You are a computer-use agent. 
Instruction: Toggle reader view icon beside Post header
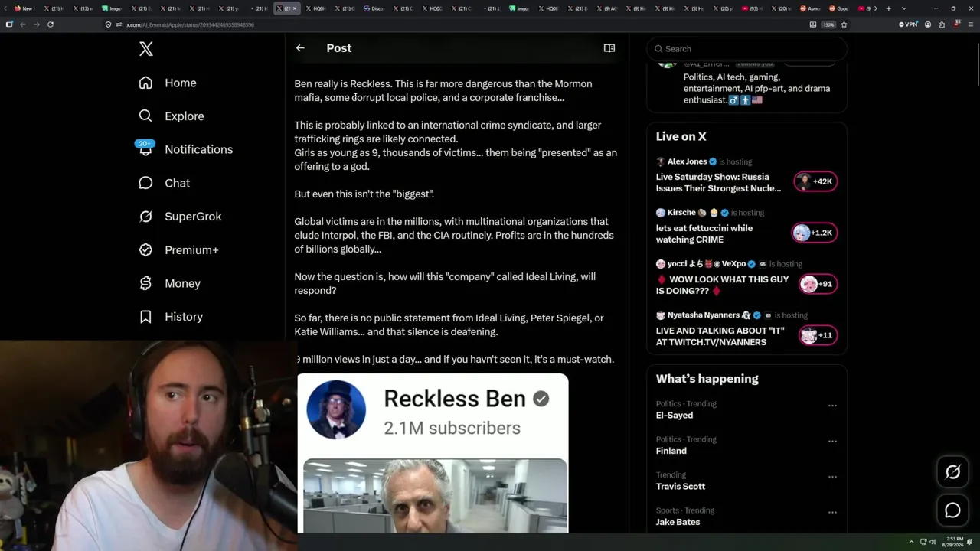click(609, 48)
